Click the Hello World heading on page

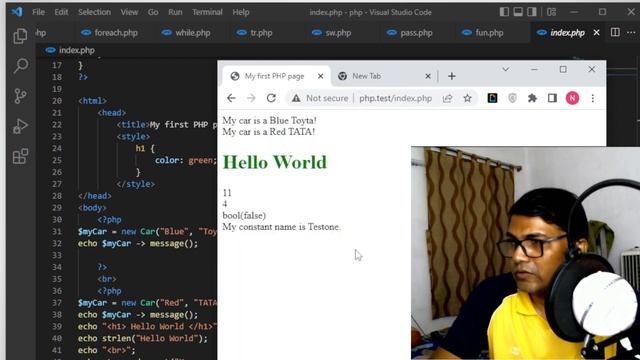click(275, 162)
